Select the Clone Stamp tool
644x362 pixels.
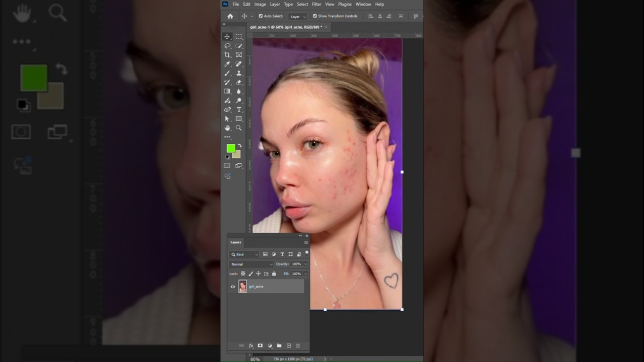click(238, 73)
